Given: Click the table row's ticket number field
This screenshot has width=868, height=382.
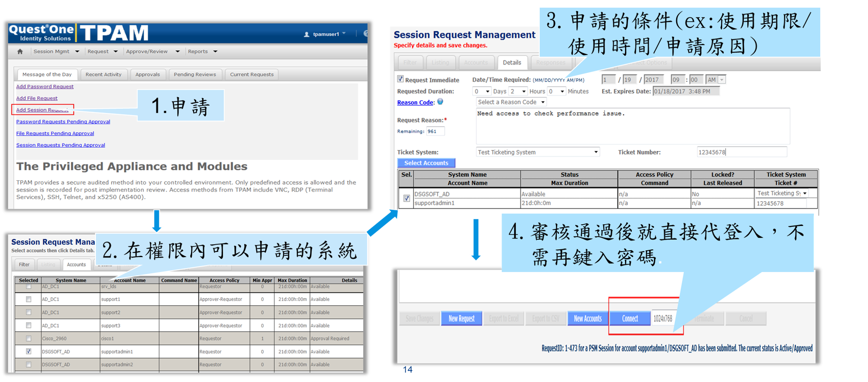Looking at the screenshot, I should coord(781,203).
